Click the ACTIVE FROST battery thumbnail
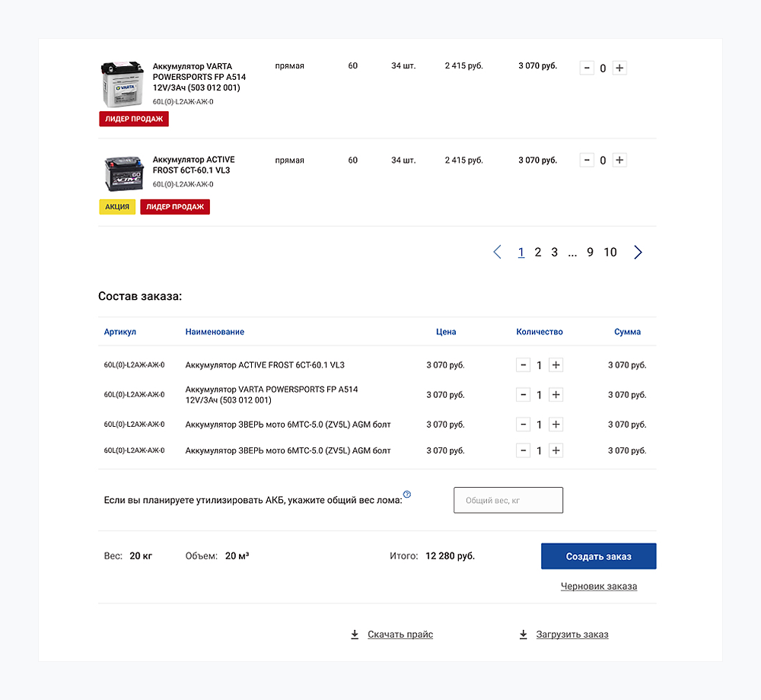Screen dimensions: 761x700 pos(123,173)
